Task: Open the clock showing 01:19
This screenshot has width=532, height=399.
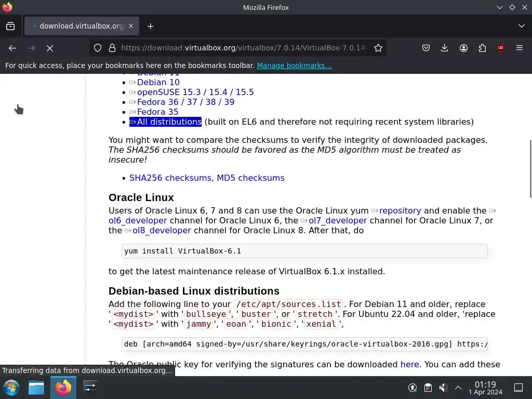Action: (x=485, y=388)
